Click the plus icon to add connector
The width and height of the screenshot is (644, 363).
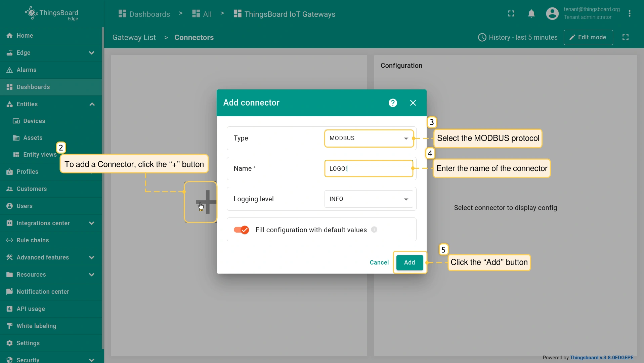(x=206, y=202)
